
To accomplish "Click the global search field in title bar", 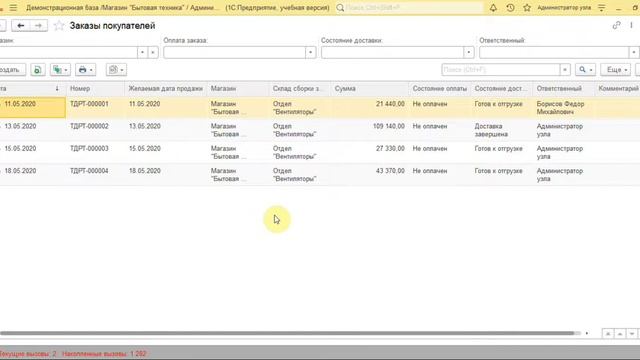I will [413, 8].
